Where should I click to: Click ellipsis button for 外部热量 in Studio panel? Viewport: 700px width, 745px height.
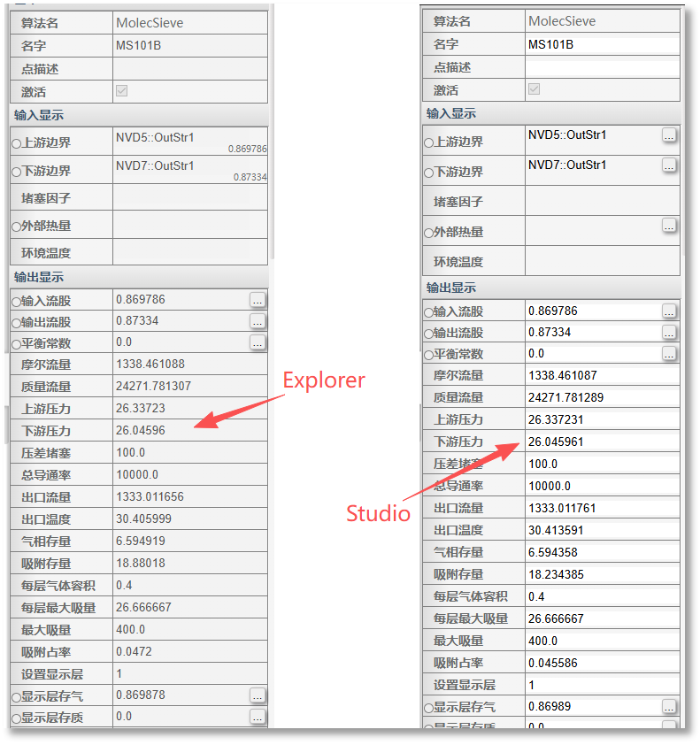point(669,227)
